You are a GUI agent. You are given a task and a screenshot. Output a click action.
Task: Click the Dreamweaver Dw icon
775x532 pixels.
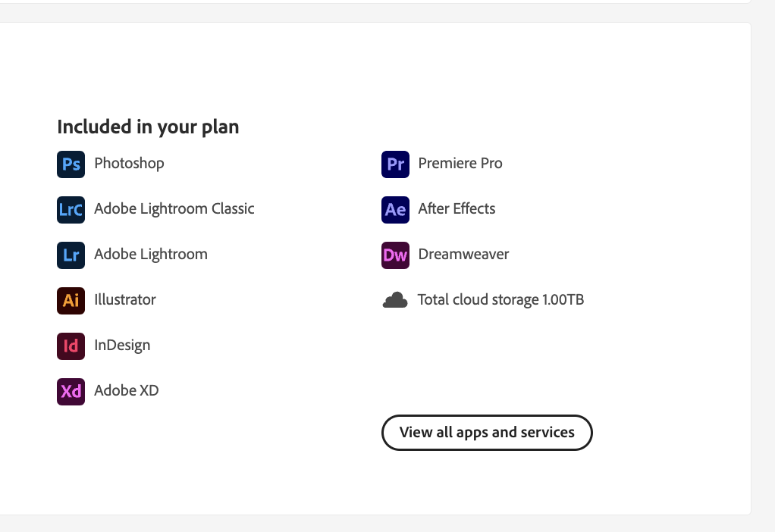395,255
